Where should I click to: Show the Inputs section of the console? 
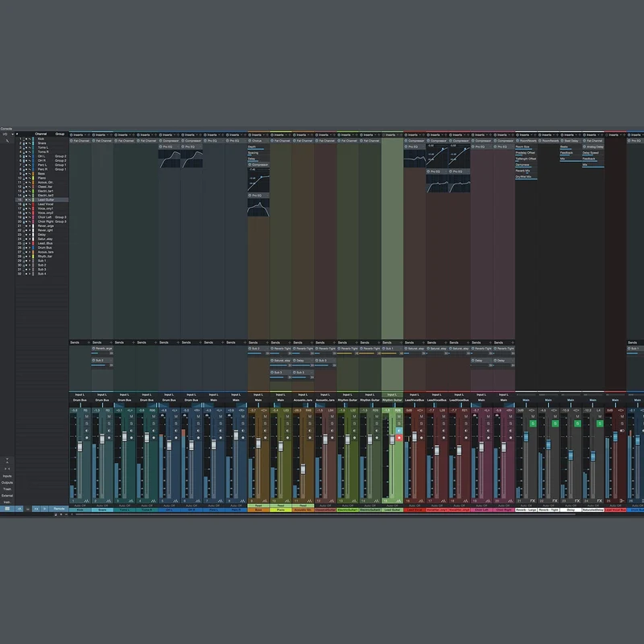click(7, 476)
